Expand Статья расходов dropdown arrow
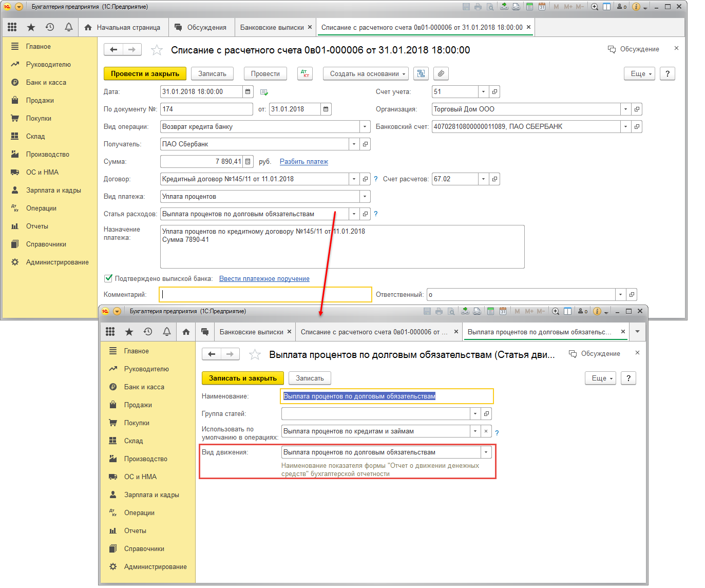Viewport: 705px width, 588px height. pyautogui.click(x=354, y=214)
